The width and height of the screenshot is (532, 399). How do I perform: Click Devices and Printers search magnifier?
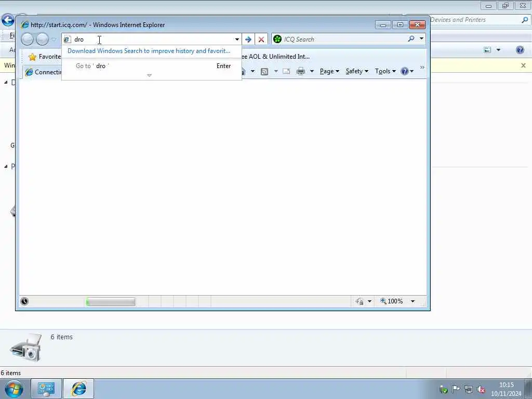[525, 20]
